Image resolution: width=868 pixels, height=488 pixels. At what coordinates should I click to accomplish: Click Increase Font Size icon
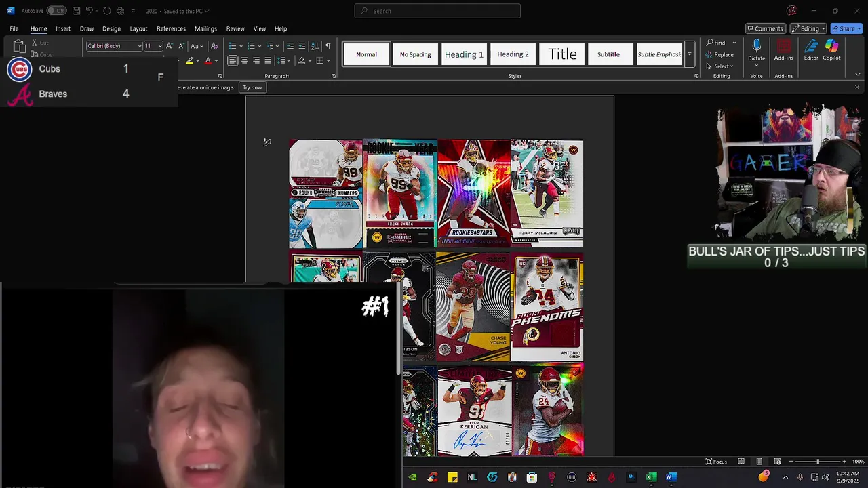click(170, 46)
